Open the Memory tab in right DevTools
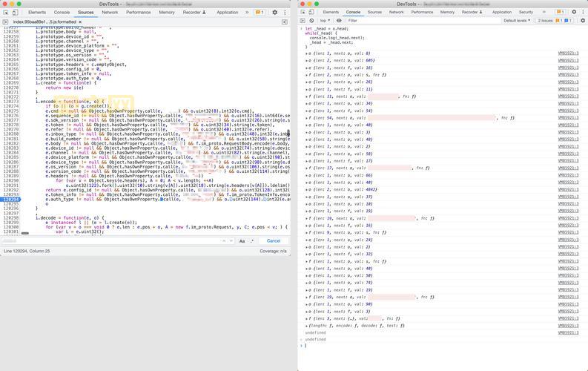588x371 pixels. pyautogui.click(x=446, y=13)
